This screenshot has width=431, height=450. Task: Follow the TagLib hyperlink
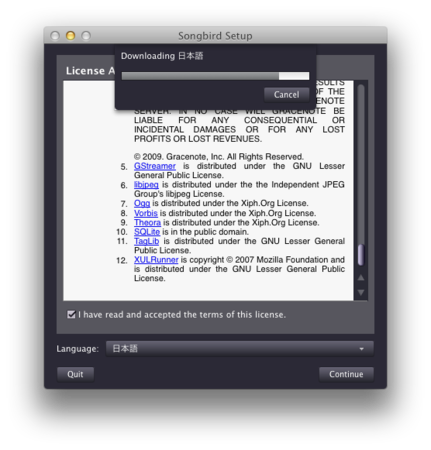click(x=146, y=241)
